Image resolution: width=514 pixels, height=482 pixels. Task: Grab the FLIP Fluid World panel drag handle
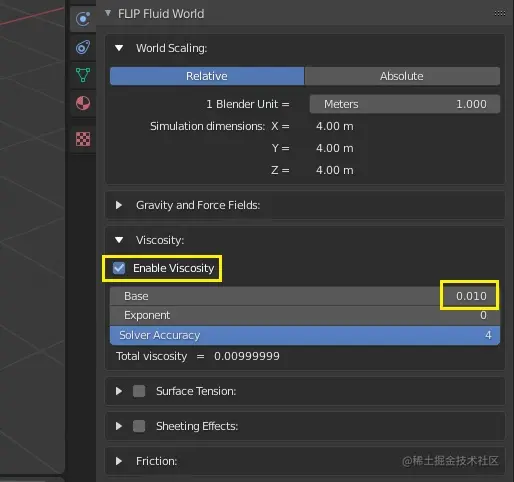499,13
